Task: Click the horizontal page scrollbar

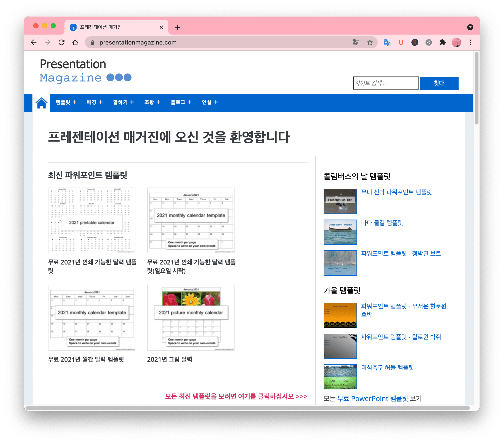Action: pos(247,408)
